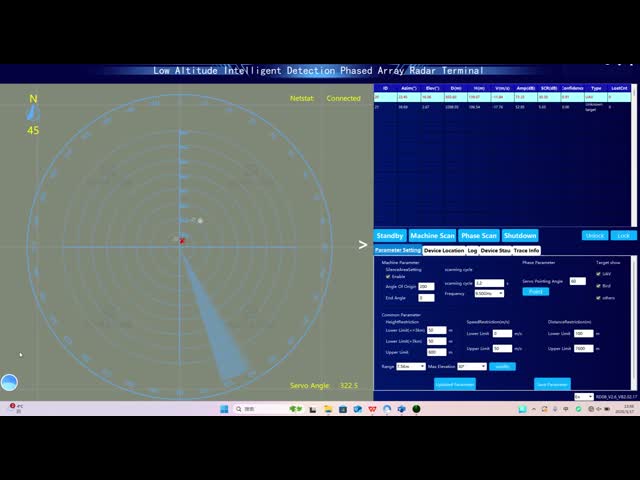Toggle the UAV target show checkbox
The width and height of the screenshot is (640, 480).
(x=598, y=273)
